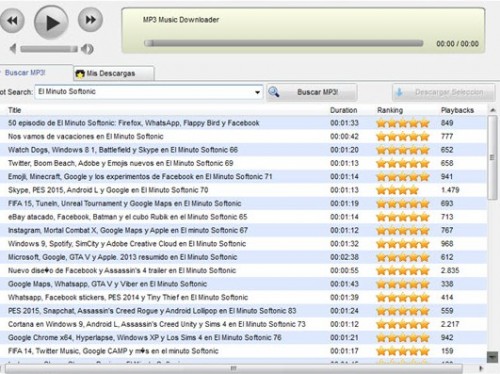Viewport: 500px width, 374px height.
Task: Select Watch Dogs, Windows 8 1 row
Action: [x=243, y=150]
